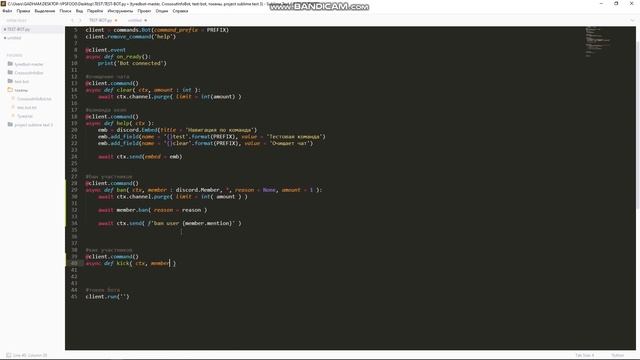Screen dimensions: 640x360
Task: Place cursor on async def kick line
Action: [x=131, y=263]
